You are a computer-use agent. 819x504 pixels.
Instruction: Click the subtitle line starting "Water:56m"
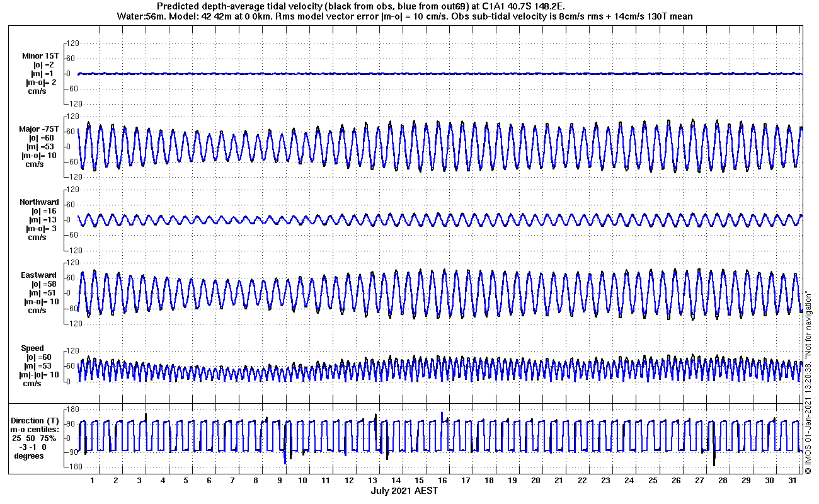pos(404,17)
